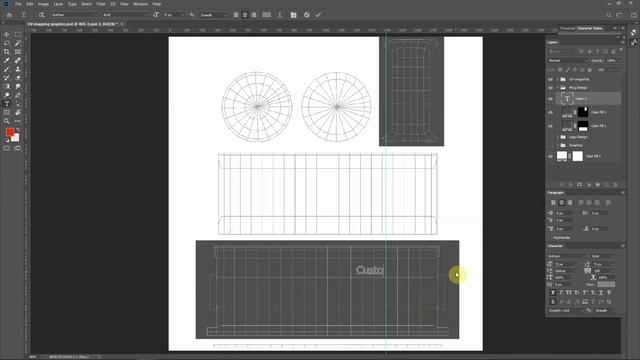Screen dimensions: 640x360
Task: Toggle visibility of UV-snapshot group
Action: tap(550, 79)
